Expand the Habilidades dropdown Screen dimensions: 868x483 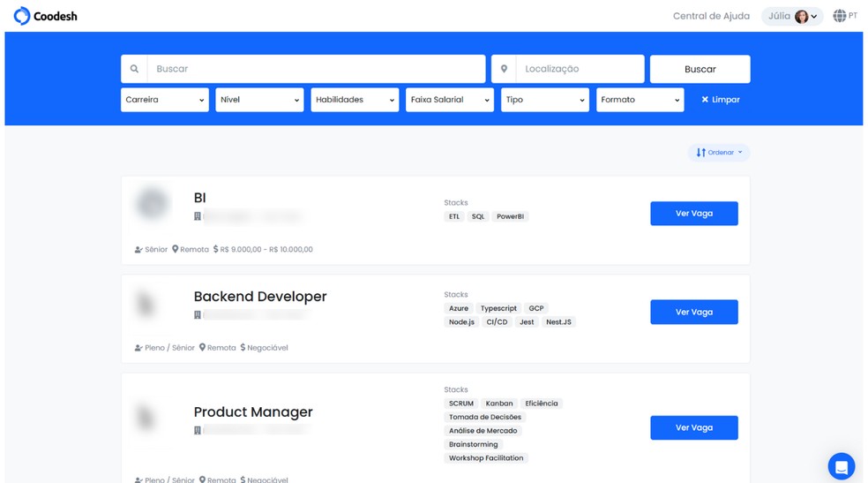[355, 100]
